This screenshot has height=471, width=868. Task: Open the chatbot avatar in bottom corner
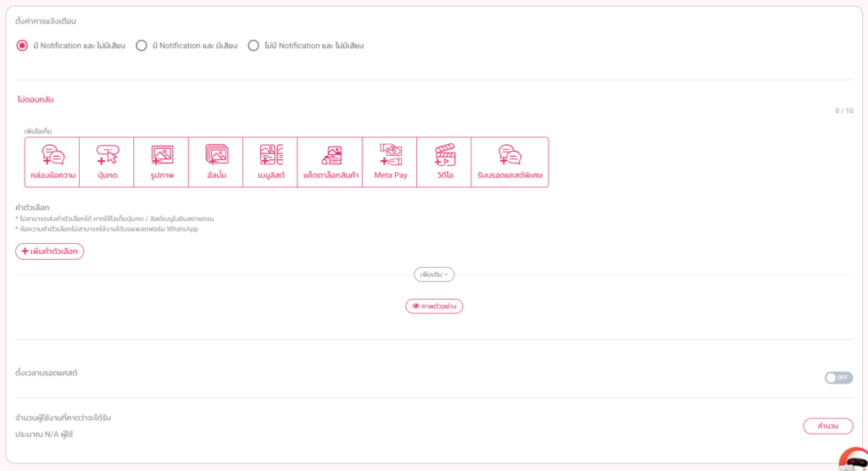point(853,459)
